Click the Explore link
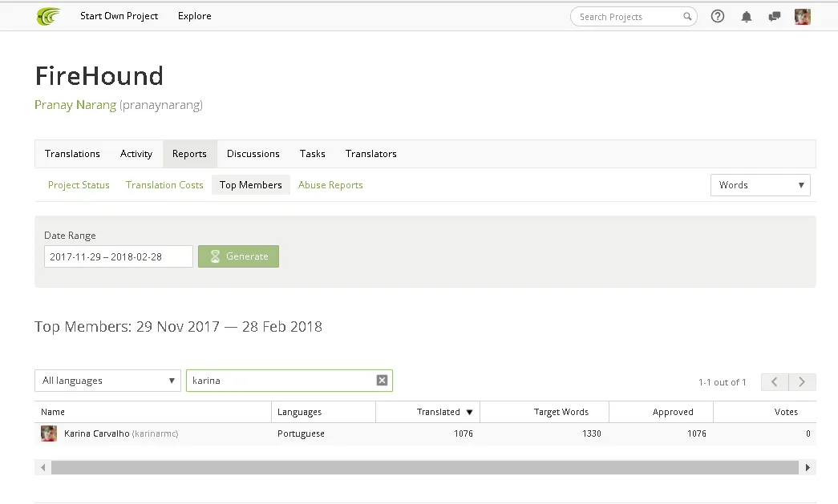The width and height of the screenshot is (838, 504). 195,16
